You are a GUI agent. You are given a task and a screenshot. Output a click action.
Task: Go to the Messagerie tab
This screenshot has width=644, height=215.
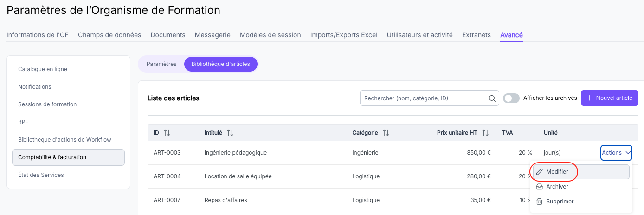click(x=213, y=35)
